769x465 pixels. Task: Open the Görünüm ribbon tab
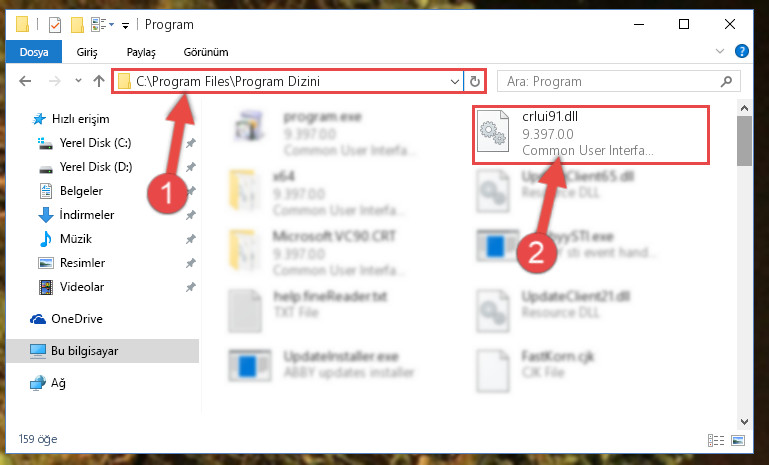pos(205,52)
